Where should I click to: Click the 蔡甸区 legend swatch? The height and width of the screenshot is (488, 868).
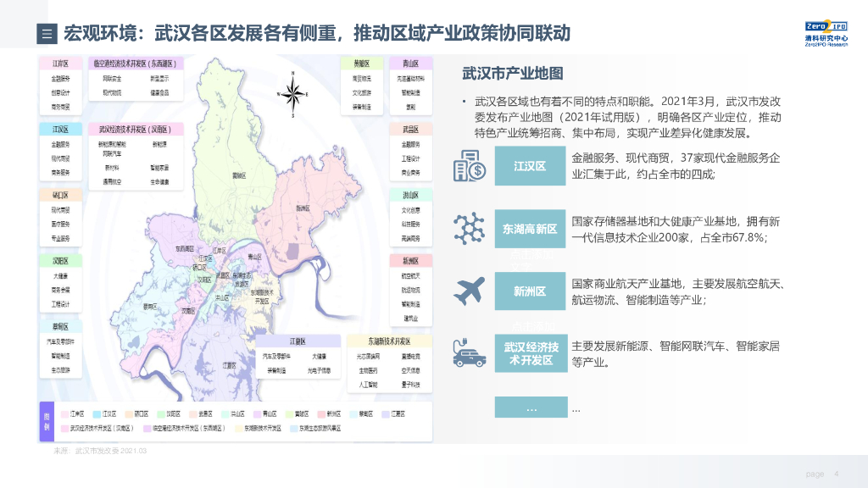point(353,413)
